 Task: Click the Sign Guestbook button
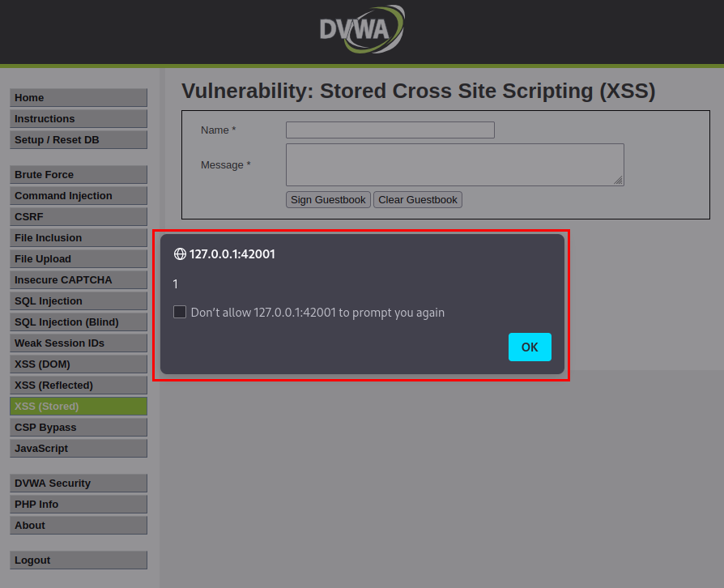pos(328,199)
